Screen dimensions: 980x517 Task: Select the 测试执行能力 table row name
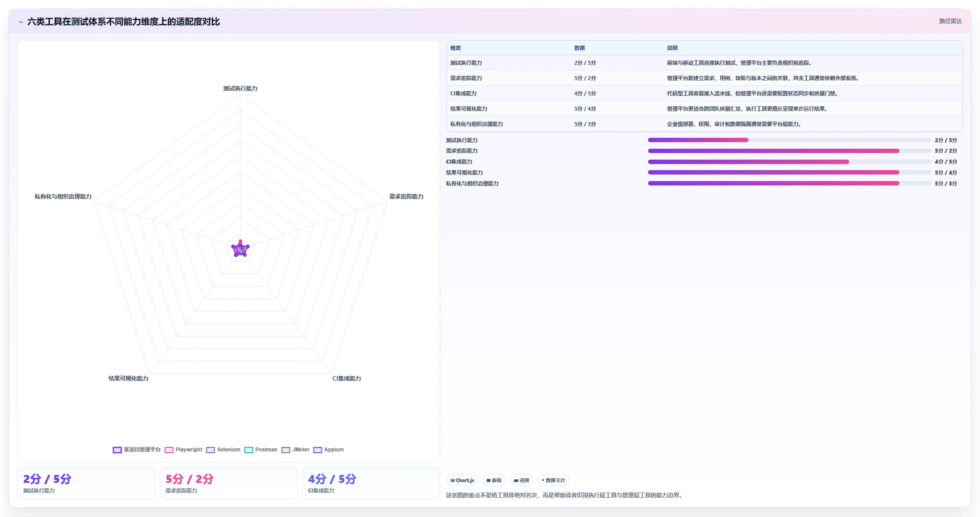[466, 63]
